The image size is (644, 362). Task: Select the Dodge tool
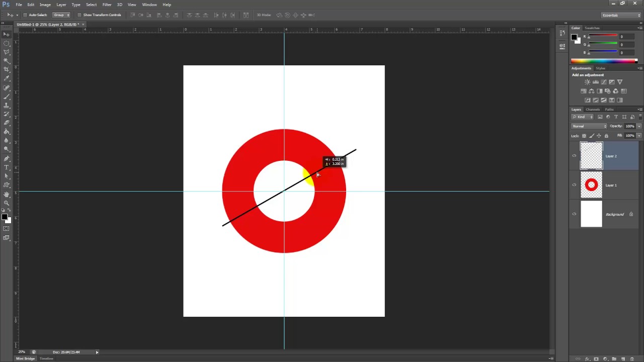6,149
